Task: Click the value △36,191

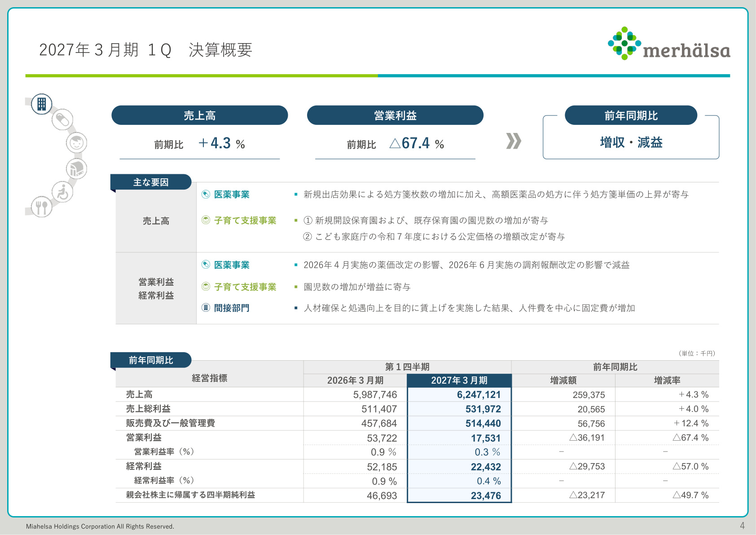Action: click(587, 438)
